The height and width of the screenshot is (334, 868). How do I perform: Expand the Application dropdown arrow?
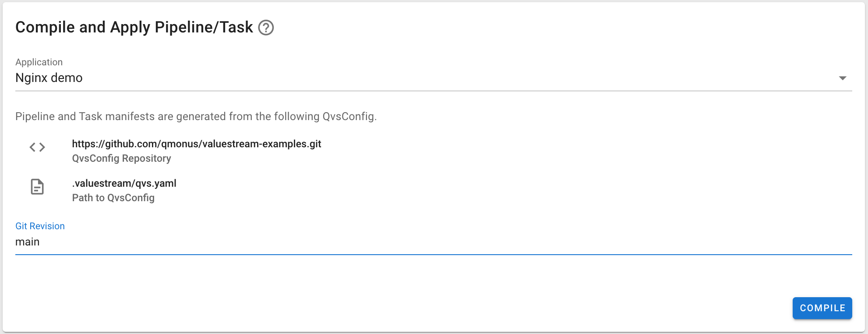click(842, 78)
